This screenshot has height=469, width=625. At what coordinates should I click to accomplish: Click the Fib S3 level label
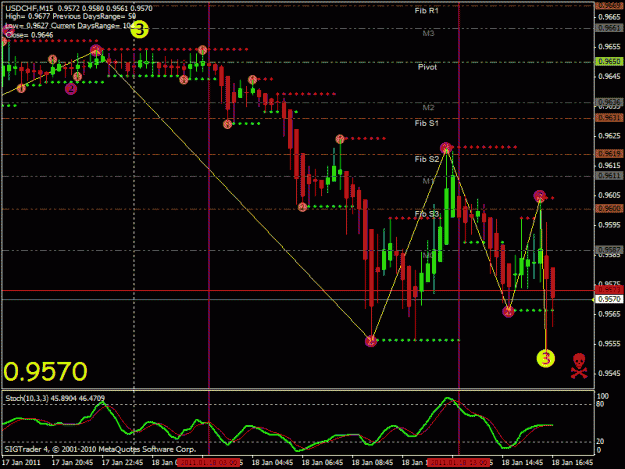click(x=426, y=214)
